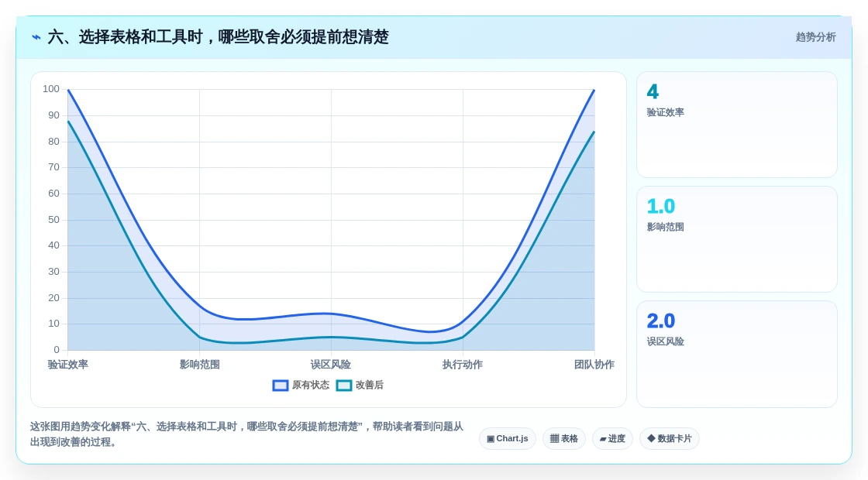The width and height of the screenshot is (868, 480).
Task: Select the 进度 tag button
Action: pos(612,438)
